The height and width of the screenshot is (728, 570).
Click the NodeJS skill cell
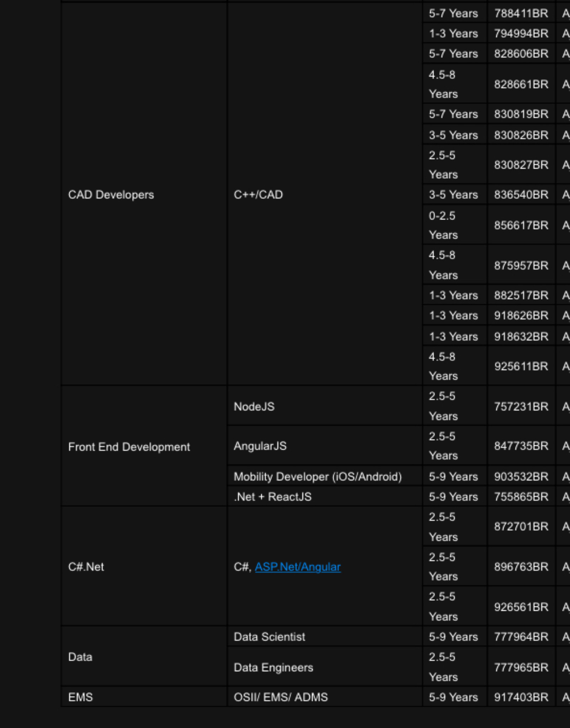324,406
